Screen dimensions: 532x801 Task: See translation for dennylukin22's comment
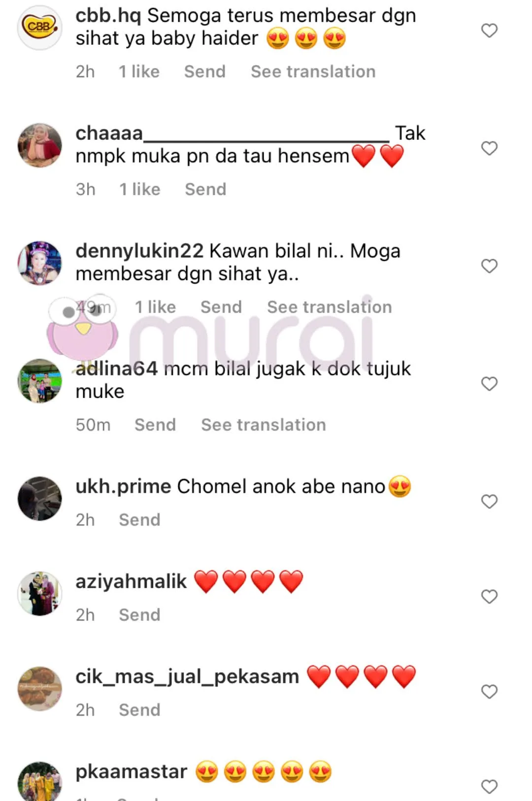[330, 307]
